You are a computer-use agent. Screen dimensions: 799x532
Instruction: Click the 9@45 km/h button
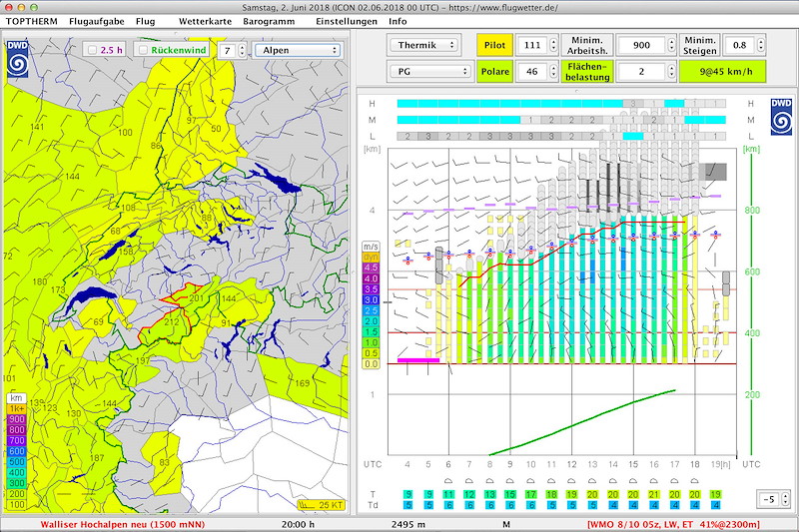coord(722,71)
